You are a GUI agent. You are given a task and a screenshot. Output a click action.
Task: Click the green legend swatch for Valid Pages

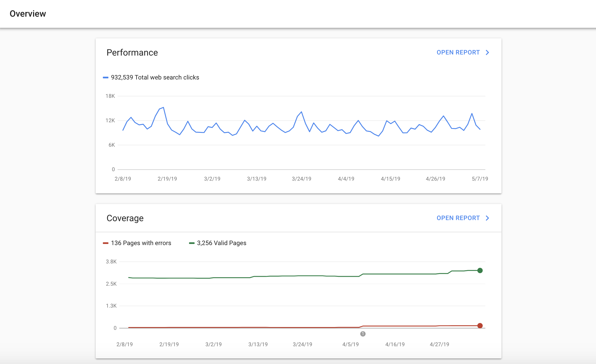pos(192,243)
